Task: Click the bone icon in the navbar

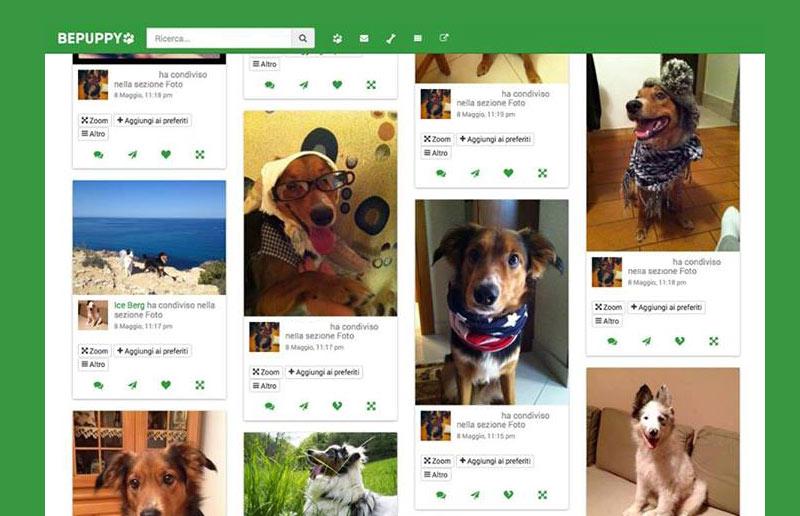Action: pos(391,38)
